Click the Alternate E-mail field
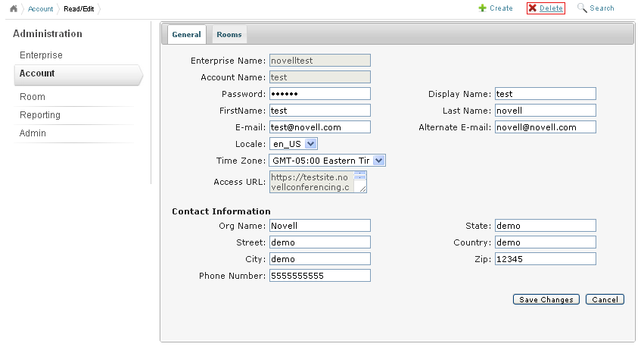The width and height of the screenshot is (644, 350). click(x=545, y=127)
